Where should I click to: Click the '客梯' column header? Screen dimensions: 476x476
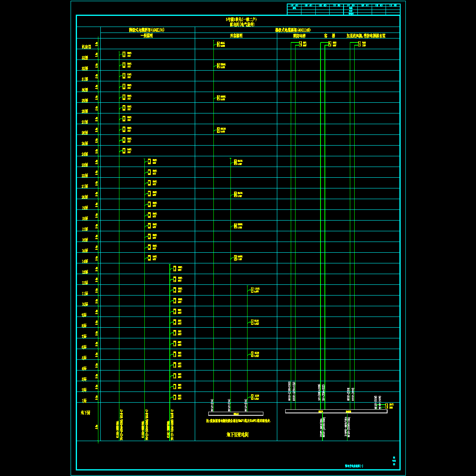point(330,36)
